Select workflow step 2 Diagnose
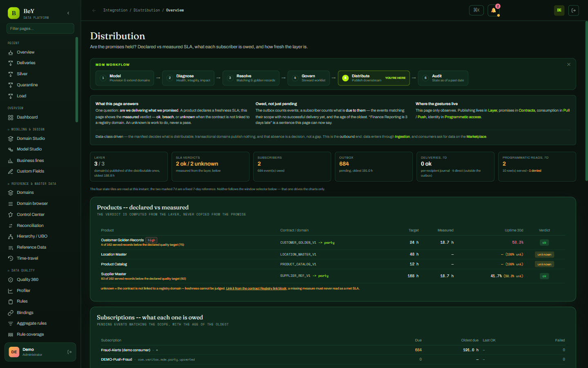The height and width of the screenshot is (368, 588). (x=188, y=78)
